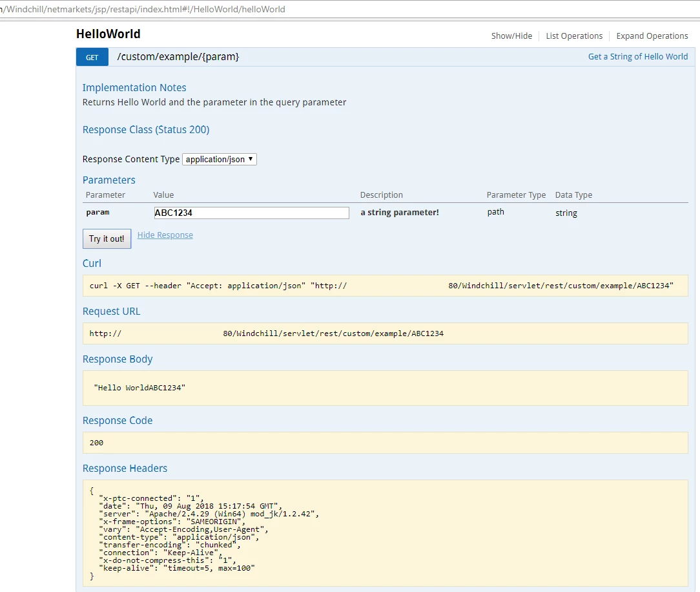Click the HelloWorld section heading

(108, 34)
